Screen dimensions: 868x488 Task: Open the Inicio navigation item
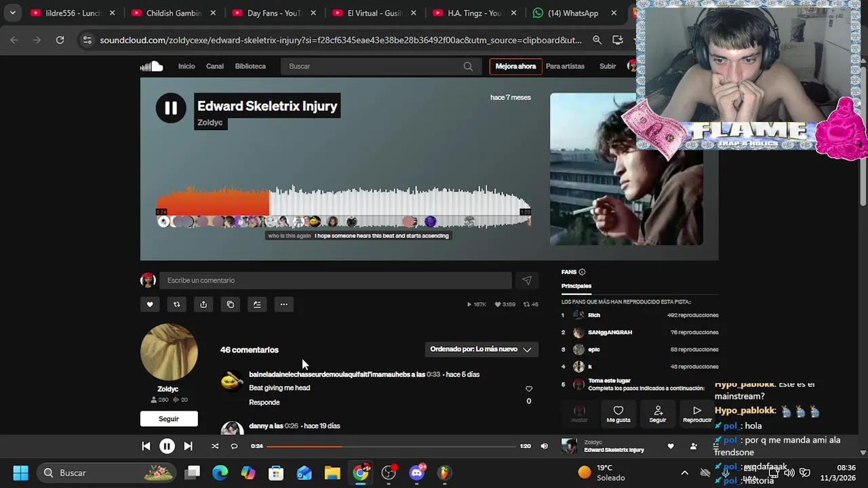[x=186, y=66]
